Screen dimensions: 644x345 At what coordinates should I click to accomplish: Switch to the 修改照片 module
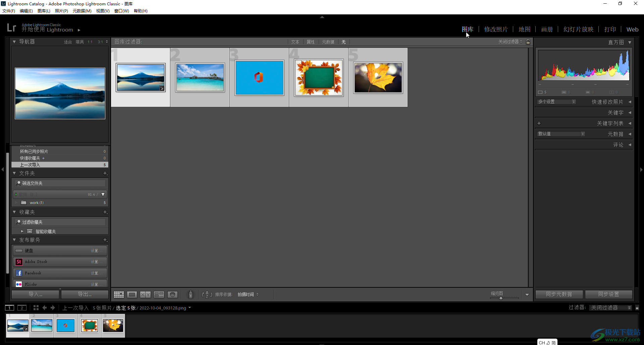(x=496, y=29)
